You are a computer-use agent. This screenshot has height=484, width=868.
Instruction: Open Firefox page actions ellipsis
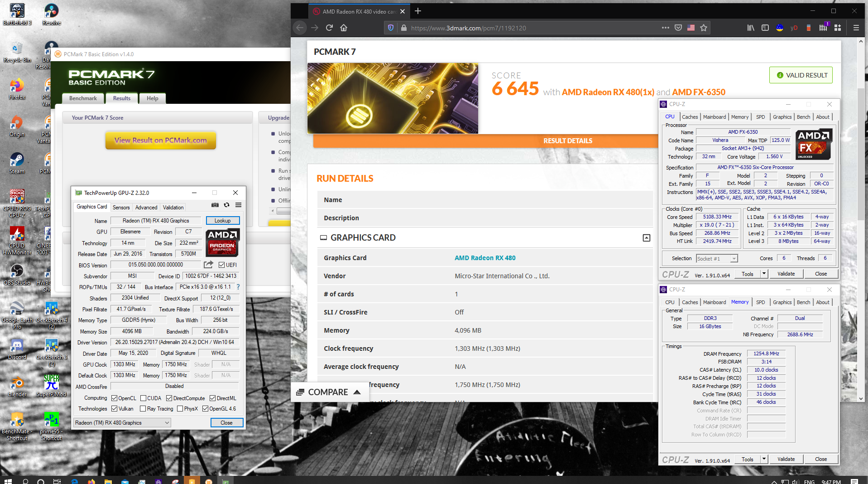[665, 28]
